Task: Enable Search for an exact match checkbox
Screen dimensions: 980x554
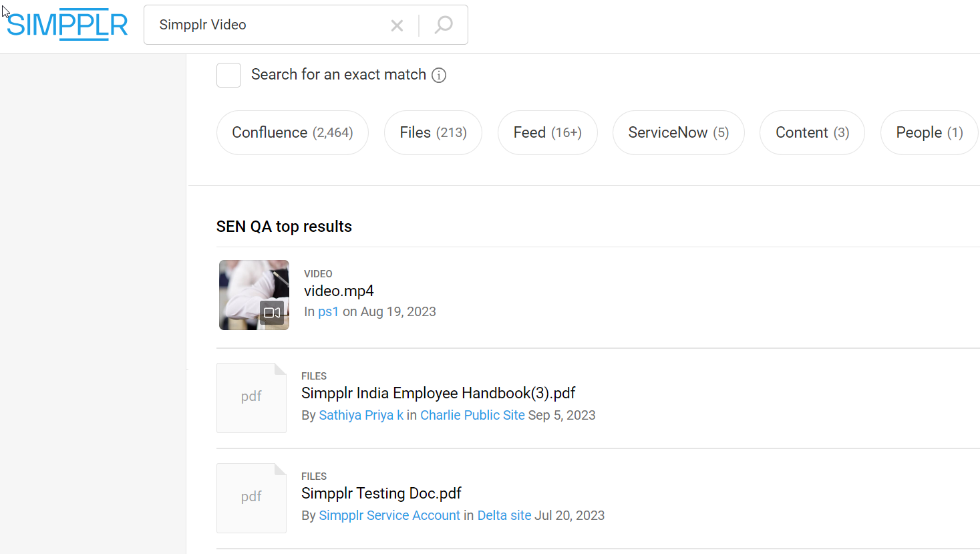Action: pos(228,75)
